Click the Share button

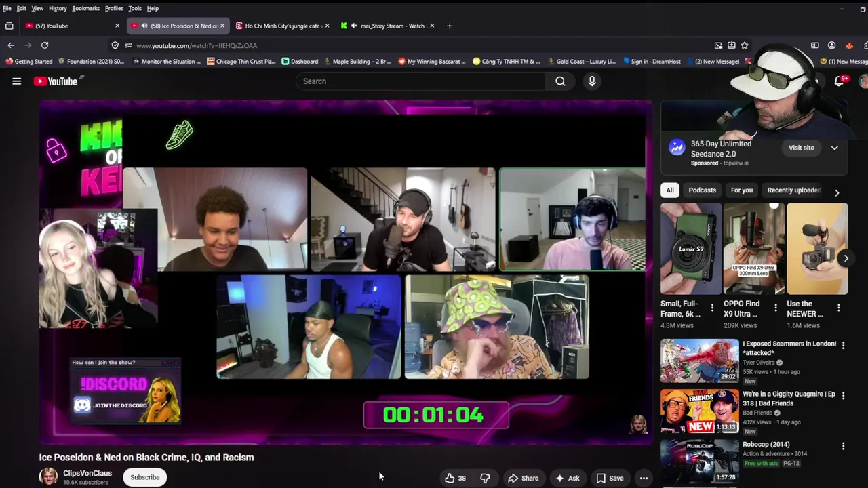(524, 479)
